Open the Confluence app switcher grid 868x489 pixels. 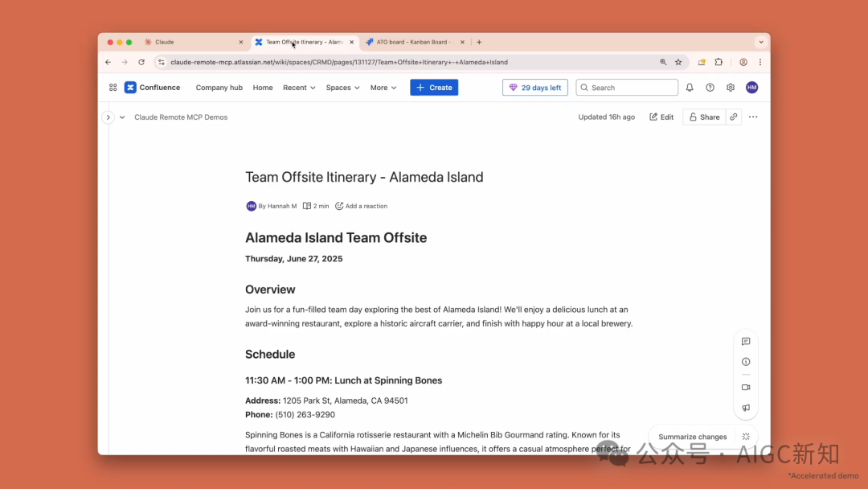click(x=113, y=88)
